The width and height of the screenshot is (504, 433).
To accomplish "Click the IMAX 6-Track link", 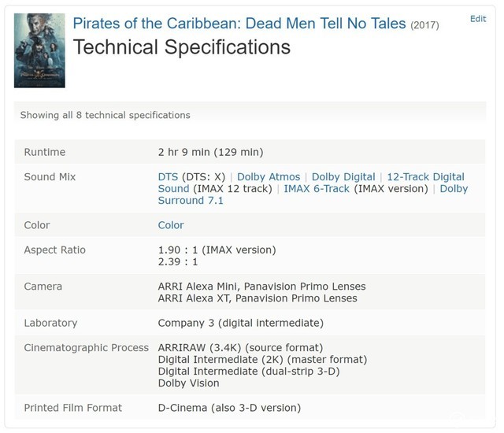I will pos(317,189).
